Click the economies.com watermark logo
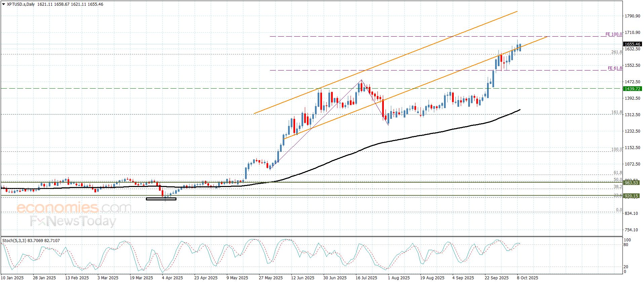Viewport: 644px width, 282px height. pyautogui.click(x=74, y=208)
